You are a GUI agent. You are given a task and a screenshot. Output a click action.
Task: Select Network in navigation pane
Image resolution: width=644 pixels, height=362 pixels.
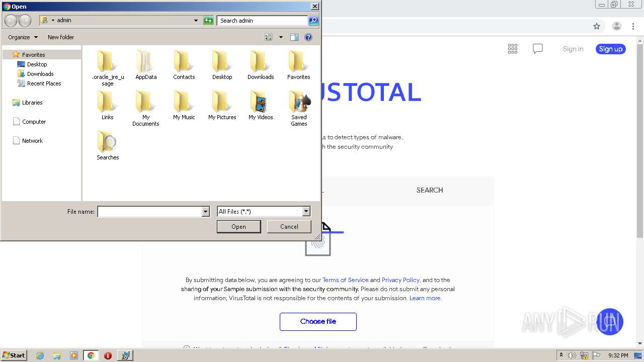32,141
